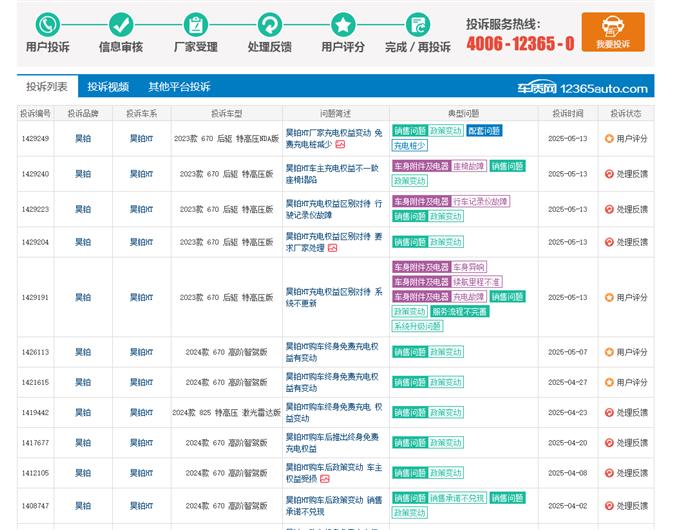Viewport: 700px width, 530px height.
Task: Click the date 2025-05-07
Action: 568,352
